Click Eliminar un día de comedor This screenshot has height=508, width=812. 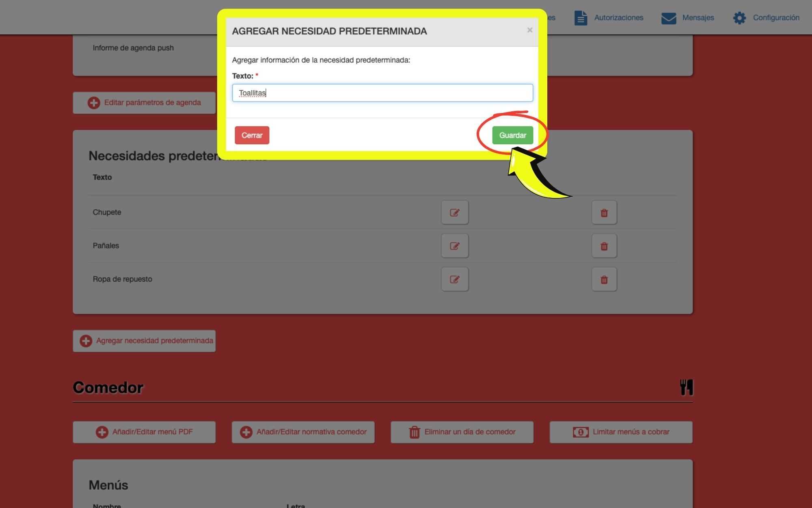(x=462, y=432)
